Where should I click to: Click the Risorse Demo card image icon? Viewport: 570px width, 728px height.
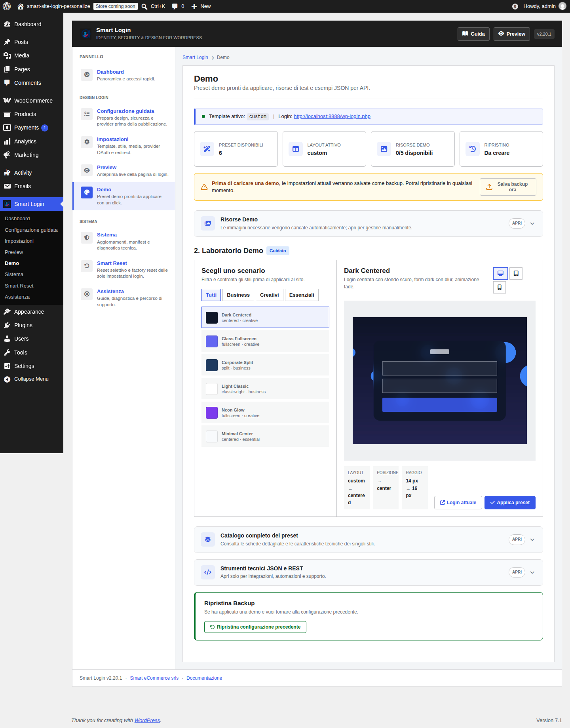click(384, 149)
